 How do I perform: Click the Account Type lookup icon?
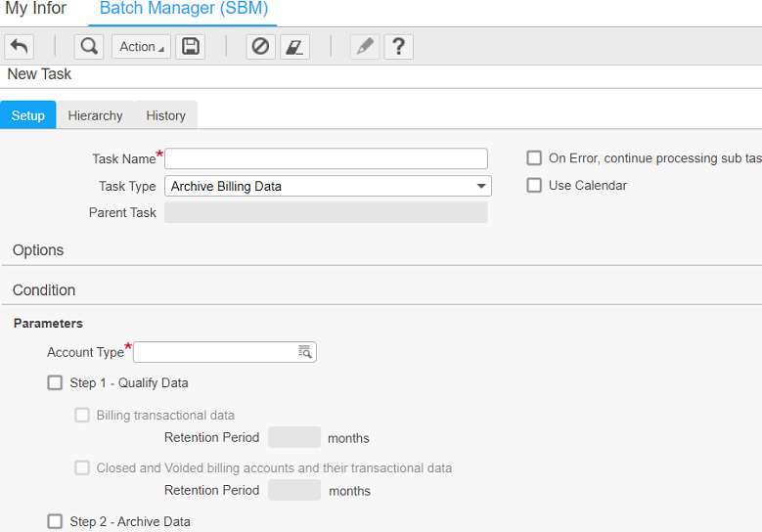tap(304, 352)
